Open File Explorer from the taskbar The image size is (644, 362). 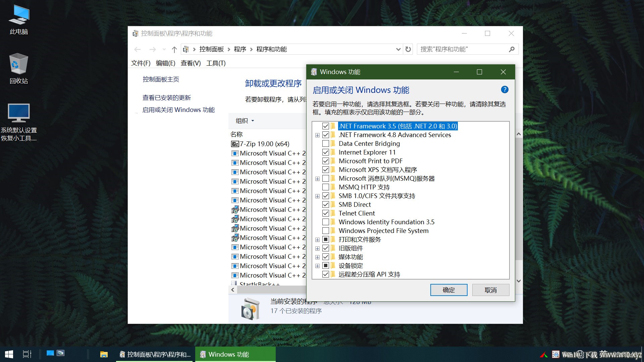[x=104, y=354]
